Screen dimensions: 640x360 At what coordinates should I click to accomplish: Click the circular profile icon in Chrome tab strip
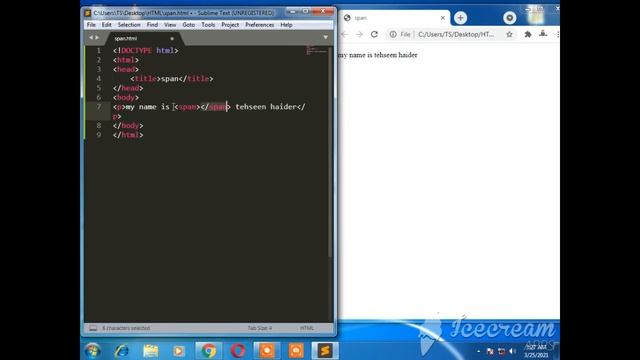[509, 18]
